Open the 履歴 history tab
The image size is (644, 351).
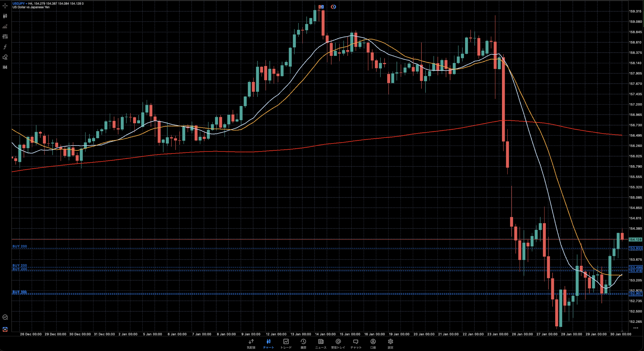(x=303, y=344)
